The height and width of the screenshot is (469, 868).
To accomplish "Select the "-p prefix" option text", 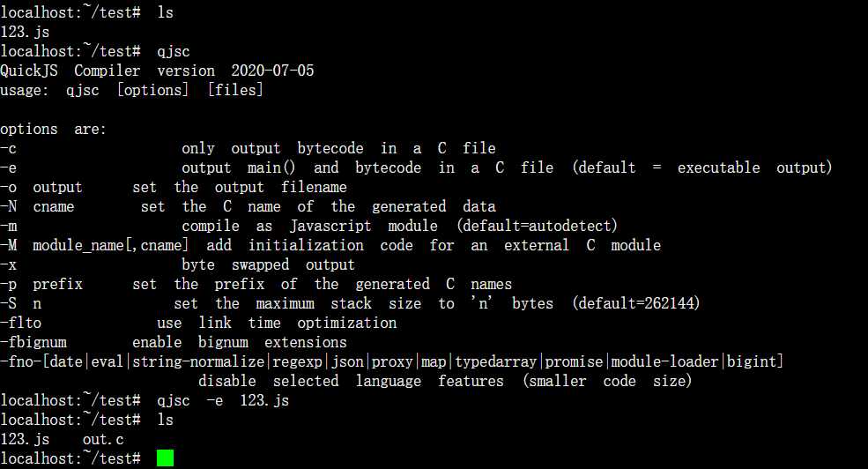I will tap(41, 284).
